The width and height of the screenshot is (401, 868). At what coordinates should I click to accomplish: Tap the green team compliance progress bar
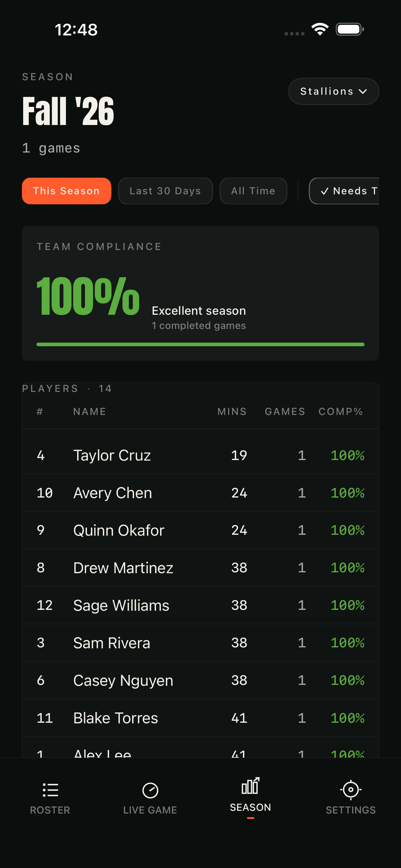coord(200,344)
